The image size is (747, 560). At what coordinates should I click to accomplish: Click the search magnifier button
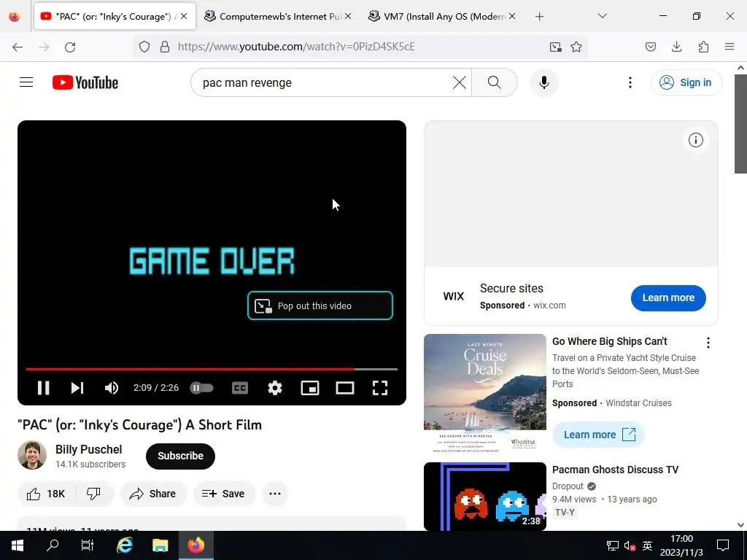495,82
